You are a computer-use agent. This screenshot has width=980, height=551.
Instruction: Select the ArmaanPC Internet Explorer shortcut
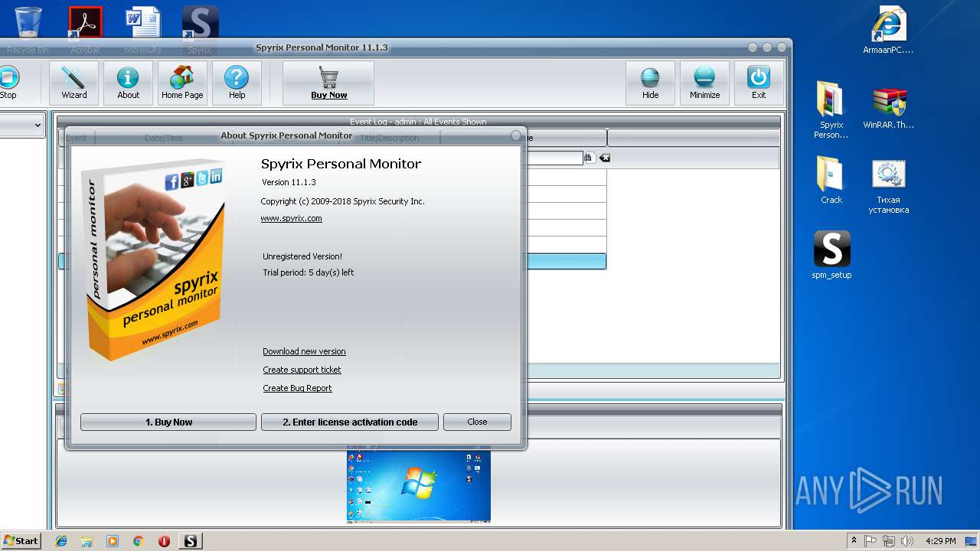pyautogui.click(x=889, y=31)
